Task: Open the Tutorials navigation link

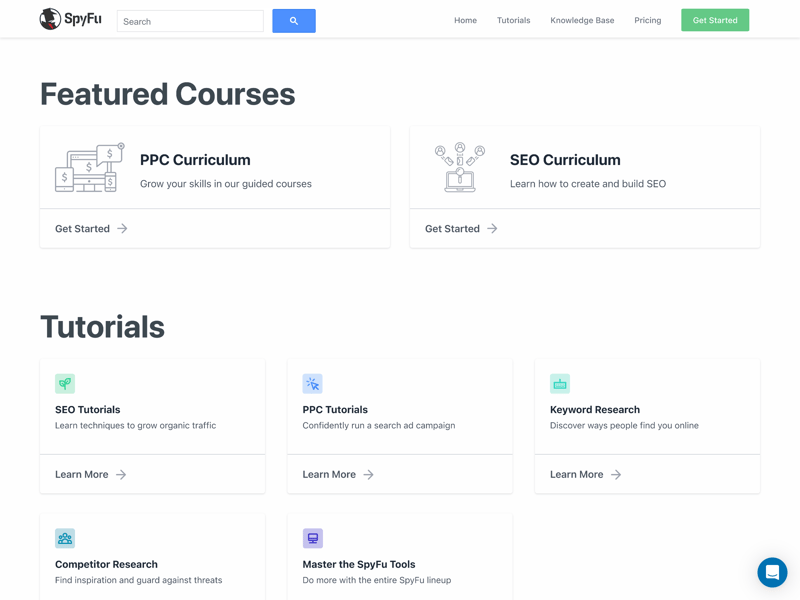Action: [x=513, y=20]
